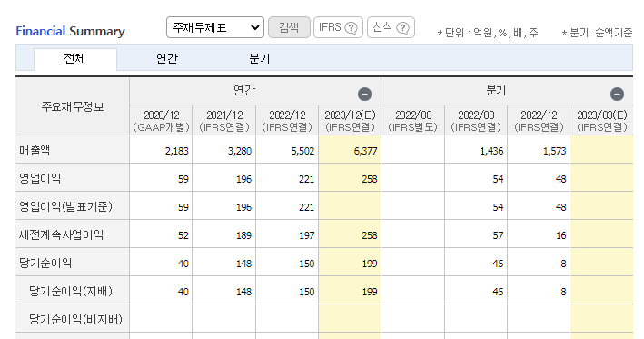This screenshot has width=644, height=339.
Task: Click sales value 5,502
Action: [x=302, y=151]
